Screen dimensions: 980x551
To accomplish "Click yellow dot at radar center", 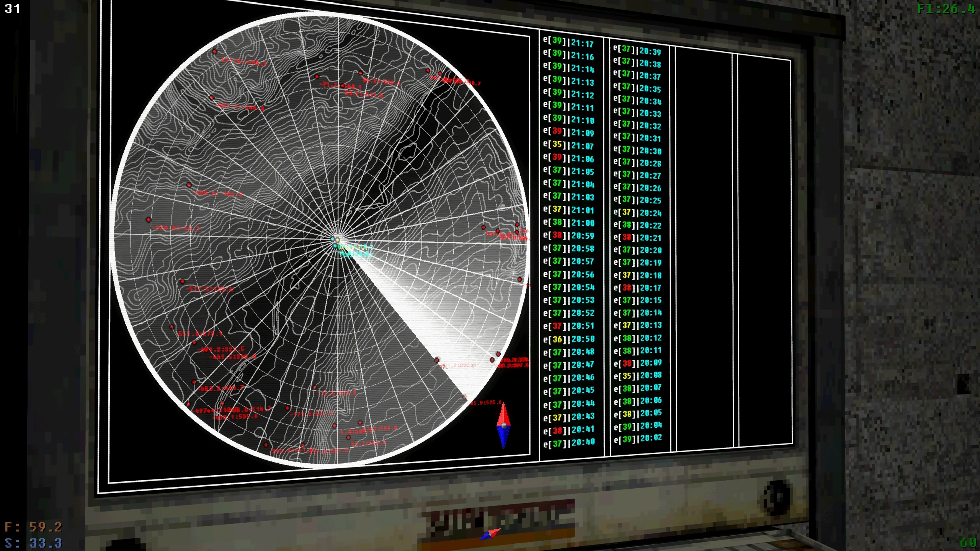I will coord(337,240).
